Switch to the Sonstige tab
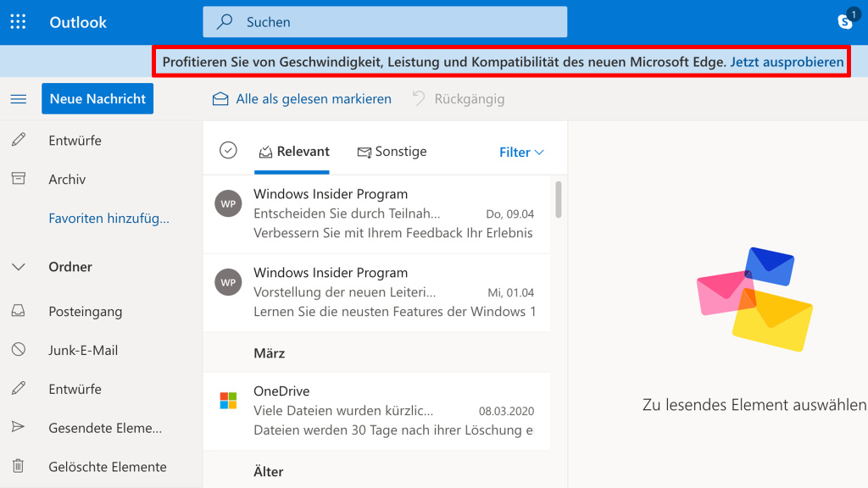The width and height of the screenshot is (868, 488). coord(392,152)
